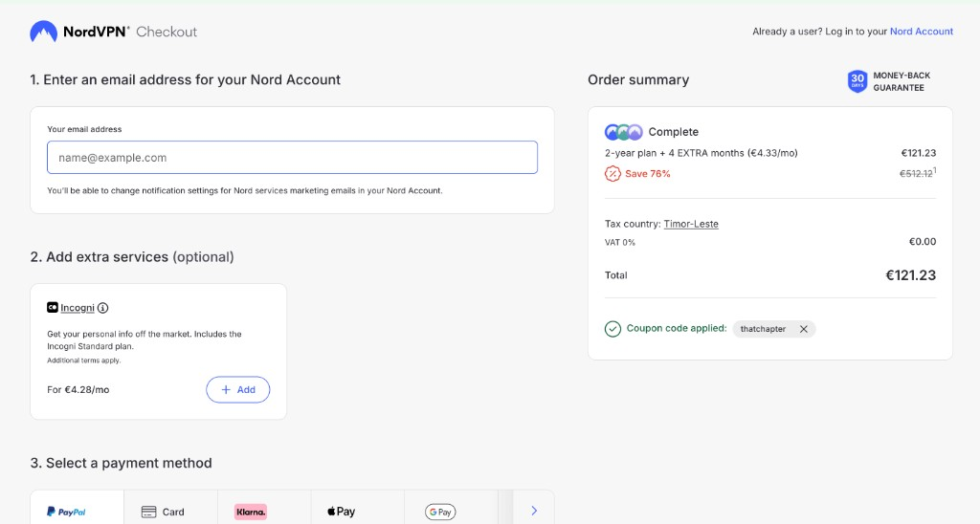Click the total amount €121.23
Viewport: 980px width, 524px height.
911,275
